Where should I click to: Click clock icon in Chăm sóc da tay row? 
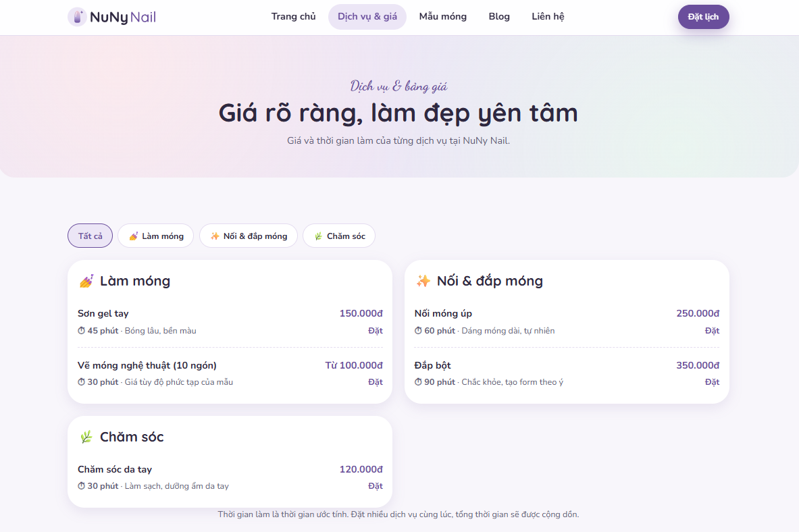tap(82, 486)
